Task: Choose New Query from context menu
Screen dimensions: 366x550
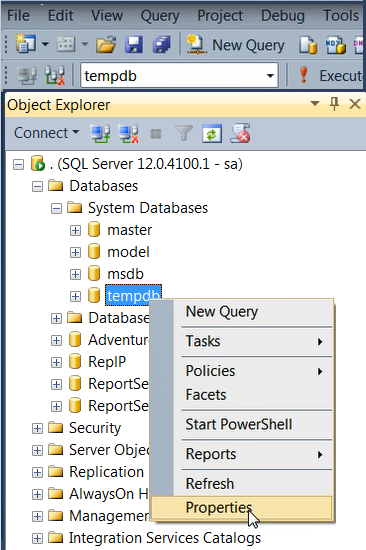Action: pos(242,311)
